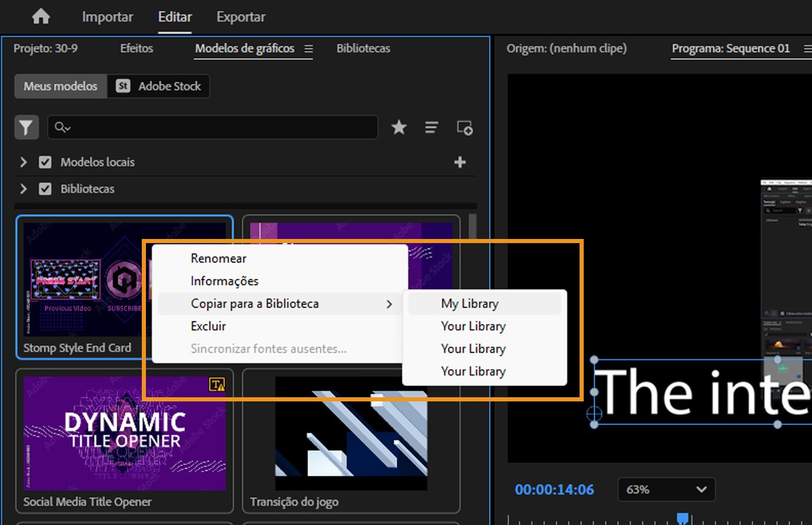Viewport: 812px width, 525px height.
Task: Click the plus icon on Modelos locais row
Action: click(x=460, y=162)
